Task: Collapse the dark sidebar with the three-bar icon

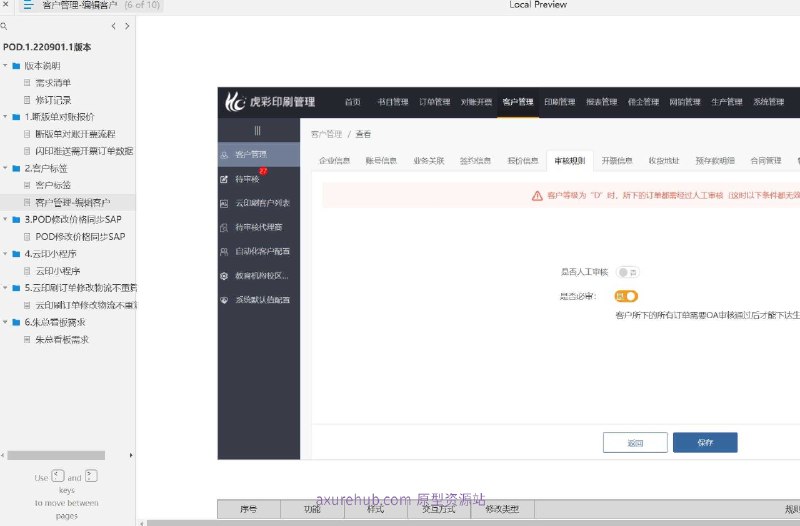Action: [258, 131]
